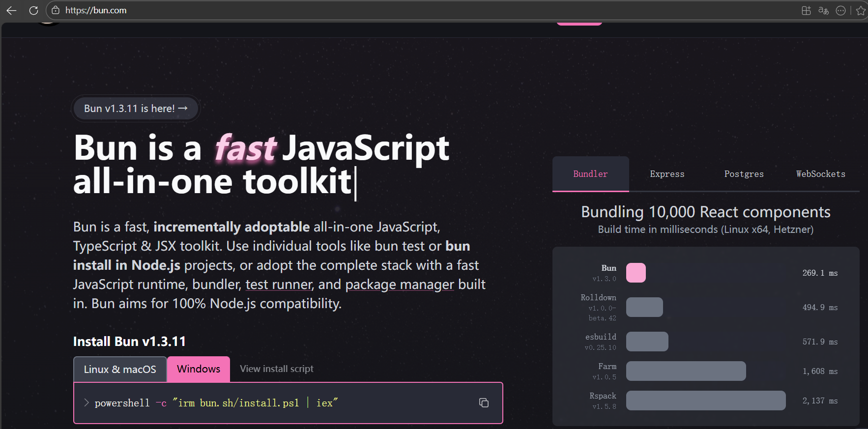The width and height of the screenshot is (868, 429).
Task: Click the 494.9 ms value
Action: [820, 307]
